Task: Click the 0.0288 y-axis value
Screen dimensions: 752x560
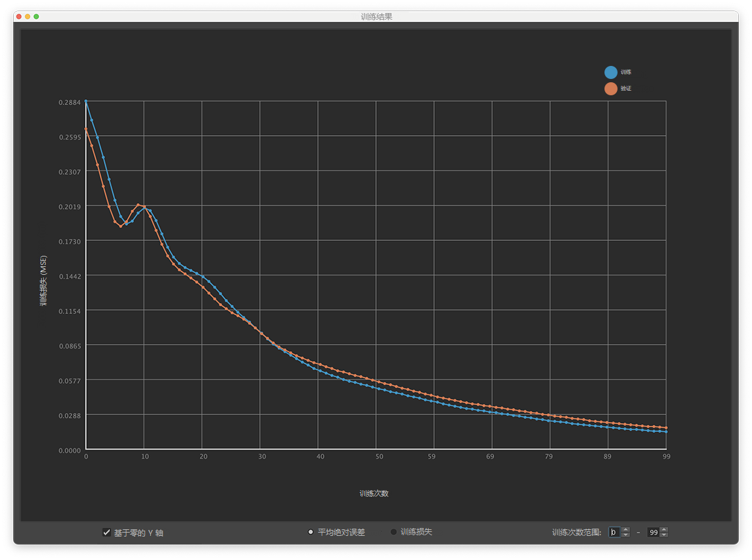Action: (x=70, y=416)
